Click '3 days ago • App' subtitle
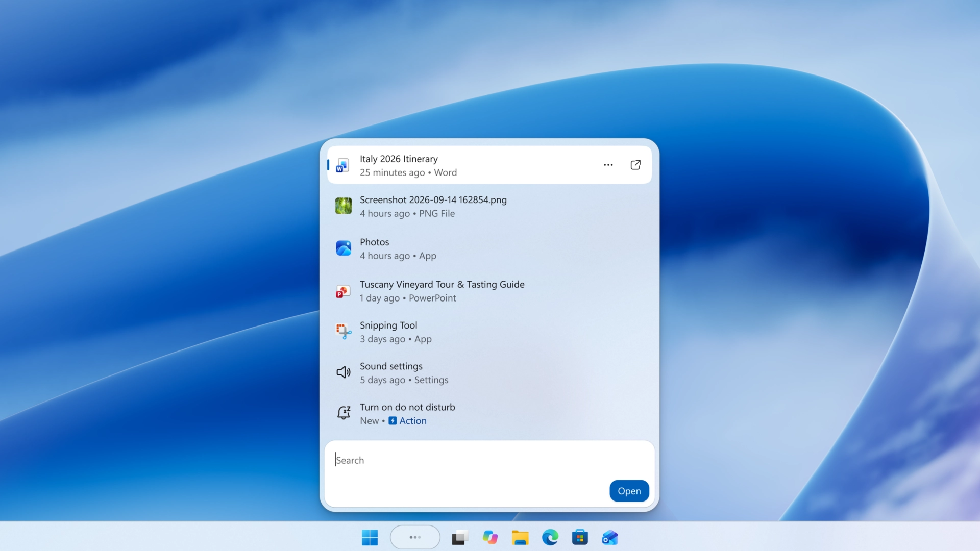 396,339
